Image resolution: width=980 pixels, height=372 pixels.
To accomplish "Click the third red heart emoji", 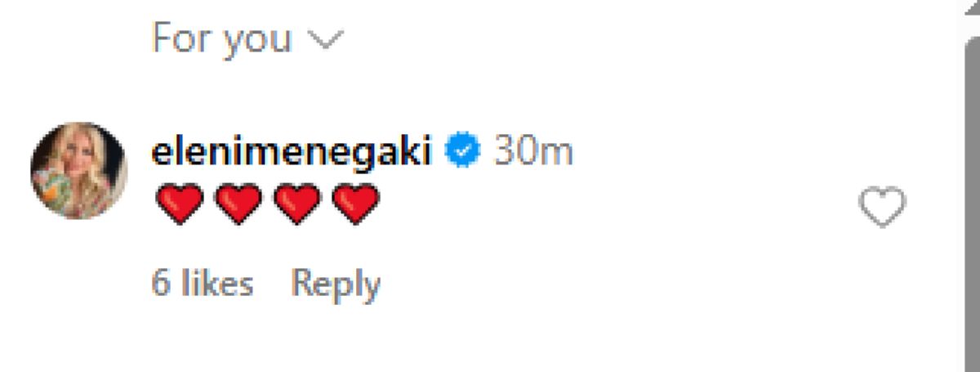I will [298, 204].
